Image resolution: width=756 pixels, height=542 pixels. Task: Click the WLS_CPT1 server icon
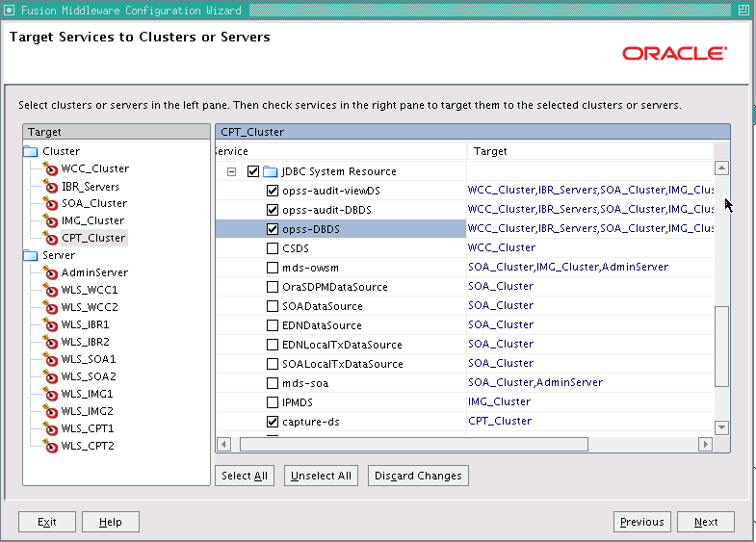coord(50,428)
